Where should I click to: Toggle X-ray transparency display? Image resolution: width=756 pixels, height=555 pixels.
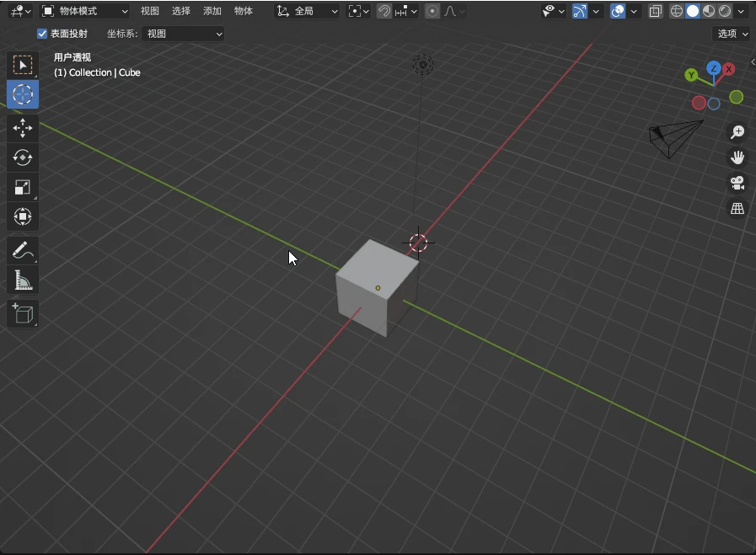[655, 11]
